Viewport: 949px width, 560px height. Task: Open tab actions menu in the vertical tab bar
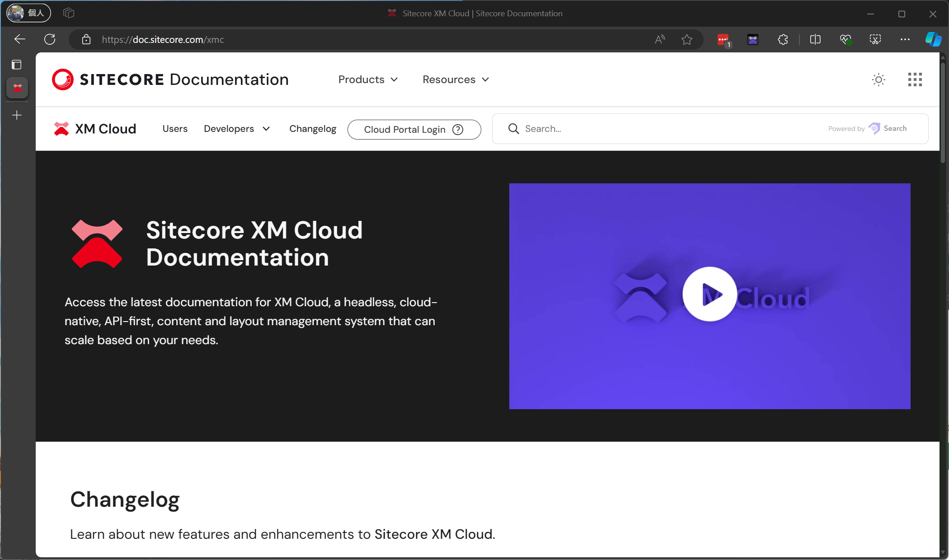(17, 65)
